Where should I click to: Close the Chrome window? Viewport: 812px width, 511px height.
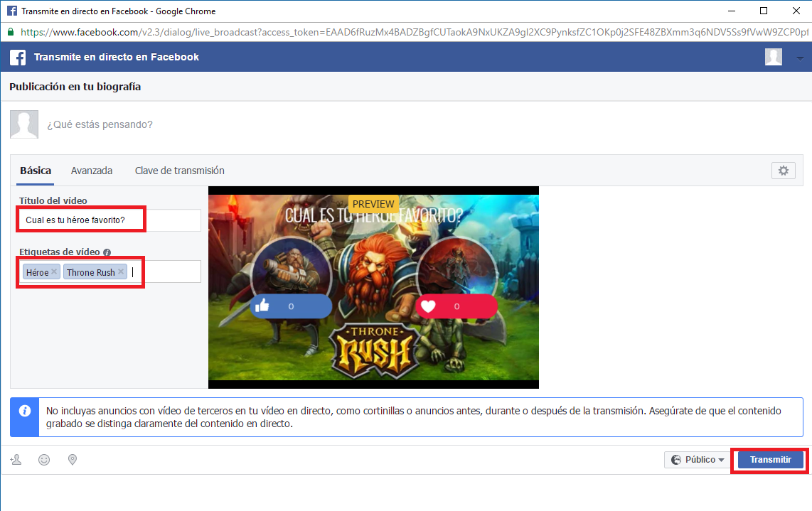796,11
